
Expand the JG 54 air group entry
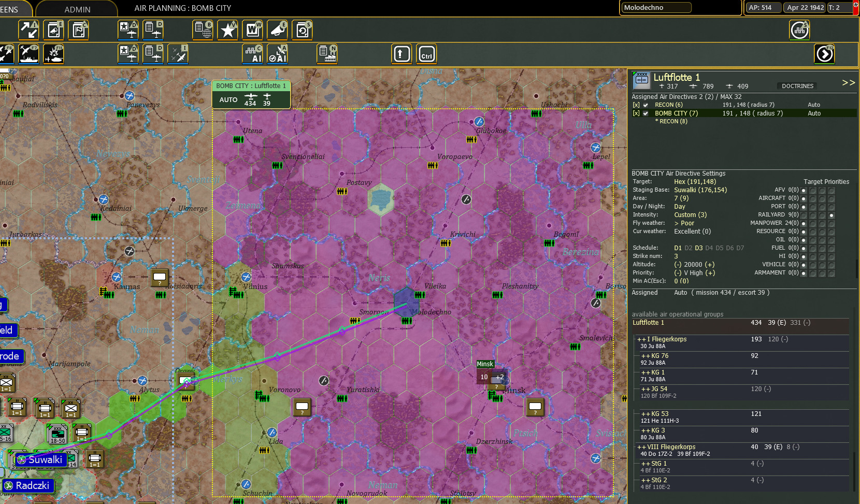point(654,389)
